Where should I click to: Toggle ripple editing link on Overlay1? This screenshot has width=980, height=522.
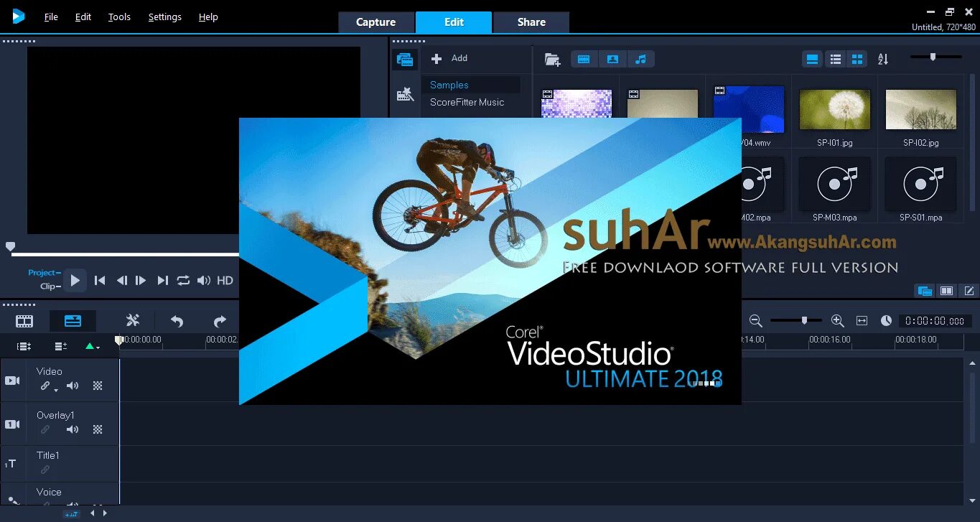45,429
